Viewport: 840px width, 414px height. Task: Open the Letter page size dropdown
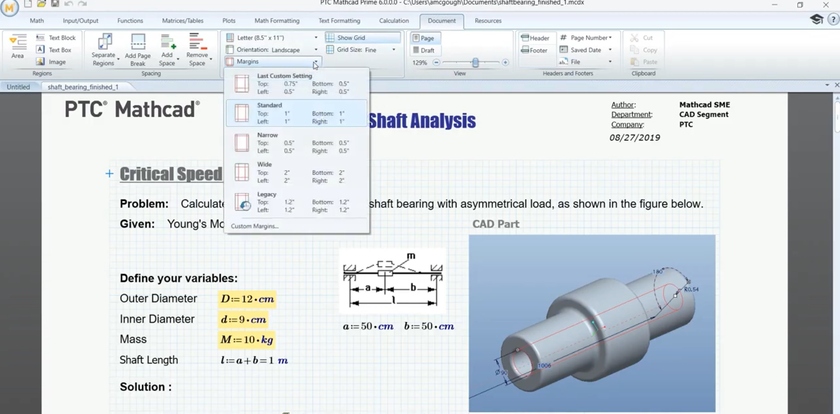click(270, 37)
